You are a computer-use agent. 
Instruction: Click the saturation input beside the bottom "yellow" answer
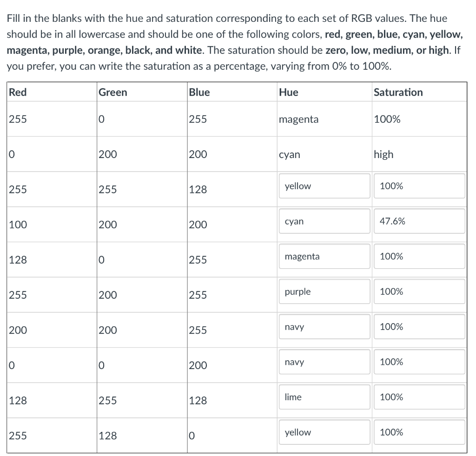(x=419, y=432)
